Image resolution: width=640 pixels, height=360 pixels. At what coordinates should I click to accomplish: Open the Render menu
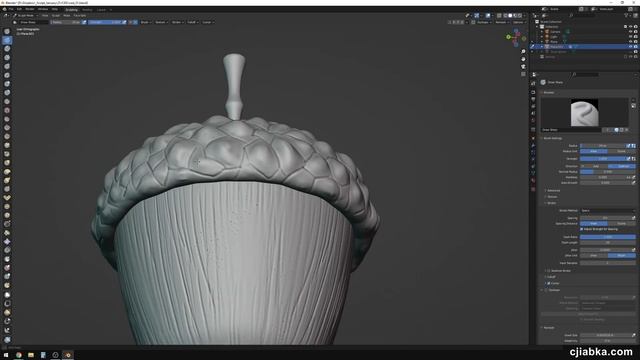tap(30, 9)
